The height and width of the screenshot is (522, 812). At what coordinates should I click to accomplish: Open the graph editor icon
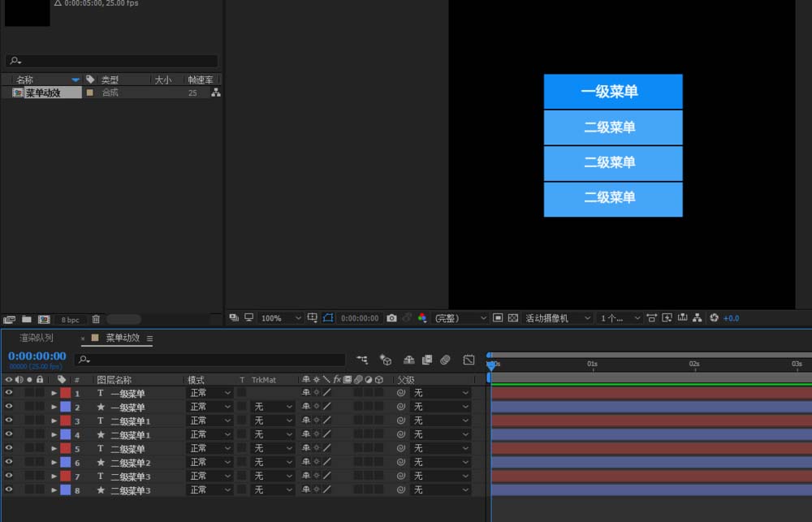469,360
